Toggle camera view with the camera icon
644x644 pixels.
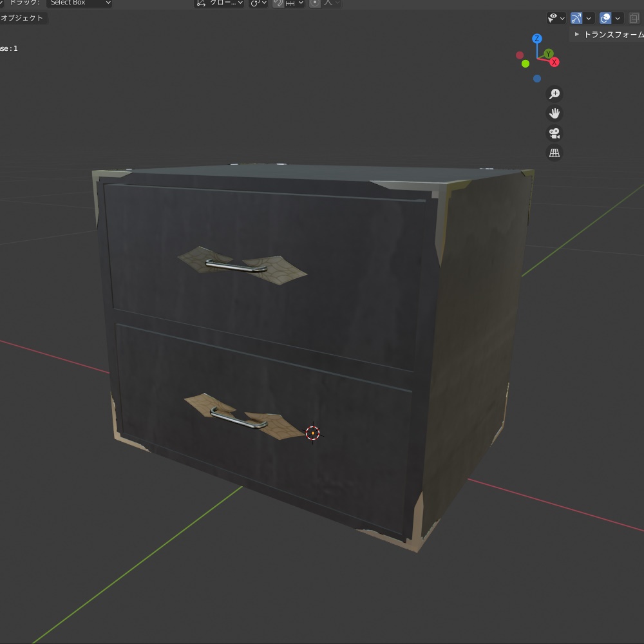click(554, 133)
